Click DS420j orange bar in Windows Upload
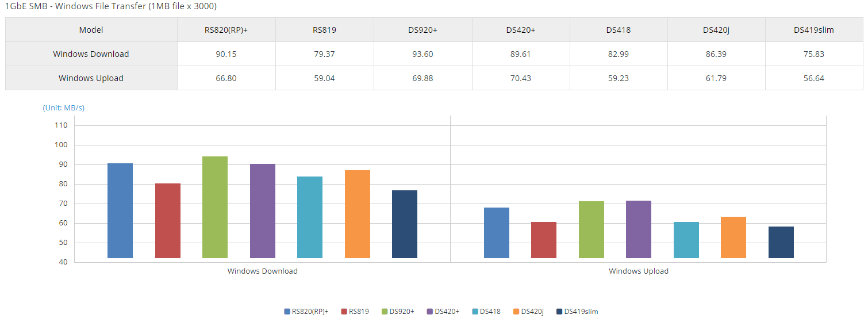The image size is (868, 326). point(733,237)
